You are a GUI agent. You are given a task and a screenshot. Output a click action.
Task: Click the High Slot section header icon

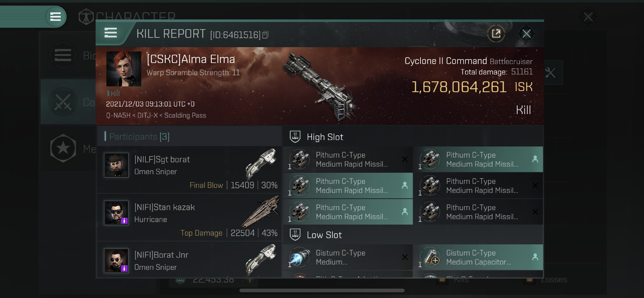click(x=295, y=137)
